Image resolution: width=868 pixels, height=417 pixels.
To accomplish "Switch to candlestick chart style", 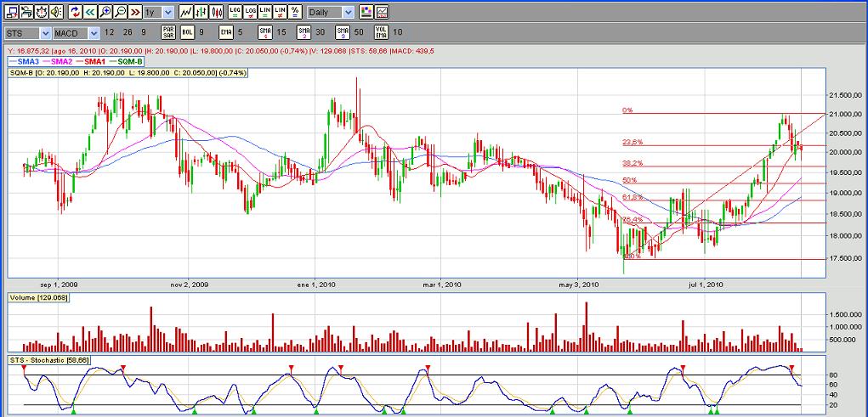I will (x=217, y=12).
